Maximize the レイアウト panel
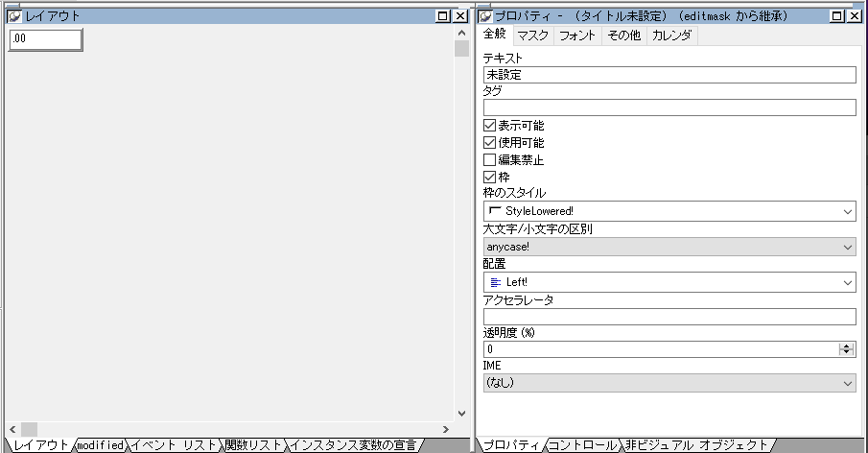 pos(442,16)
